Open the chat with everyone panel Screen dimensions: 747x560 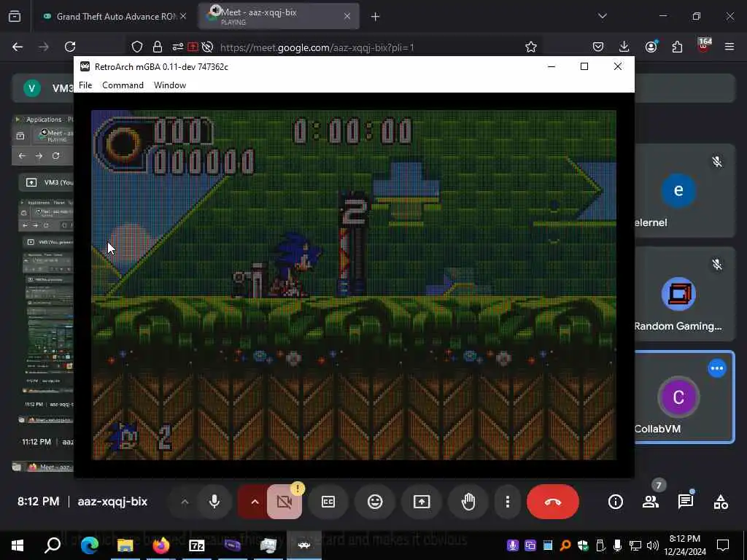(686, 502)
